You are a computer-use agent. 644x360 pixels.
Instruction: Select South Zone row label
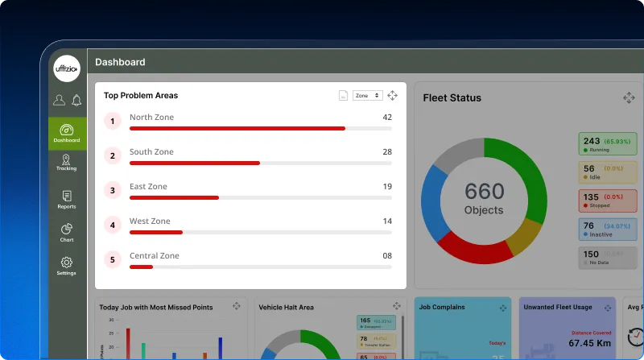click(x=151, y=151)
